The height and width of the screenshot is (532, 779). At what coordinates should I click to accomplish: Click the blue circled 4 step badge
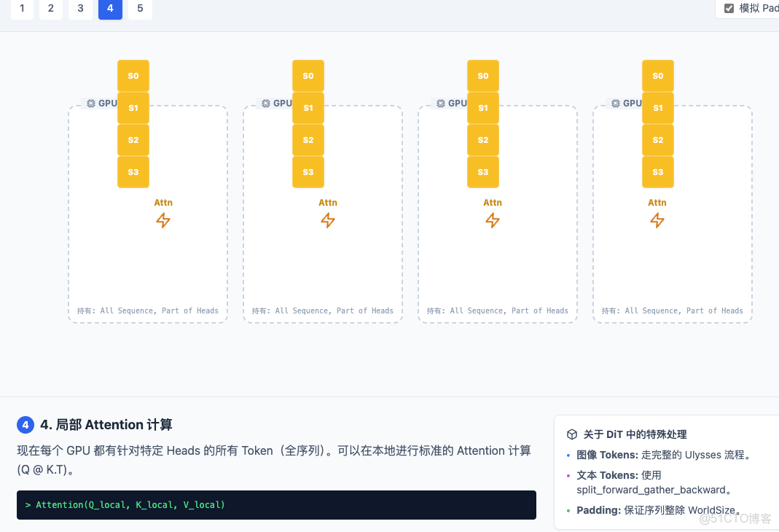[x=26, y=425]
